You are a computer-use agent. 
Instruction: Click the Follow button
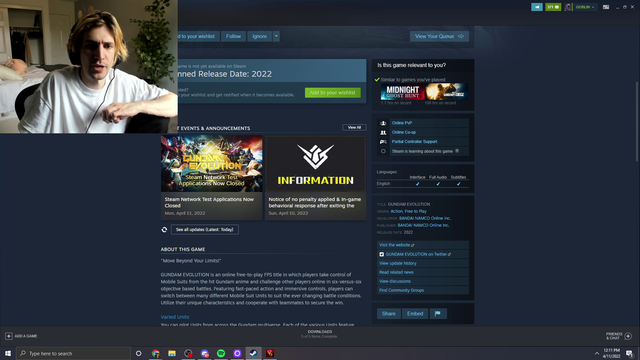point(233,36)
